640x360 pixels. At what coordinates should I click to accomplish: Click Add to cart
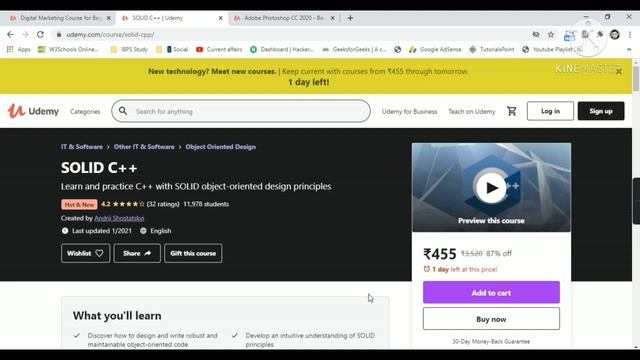tap(491, 292)
